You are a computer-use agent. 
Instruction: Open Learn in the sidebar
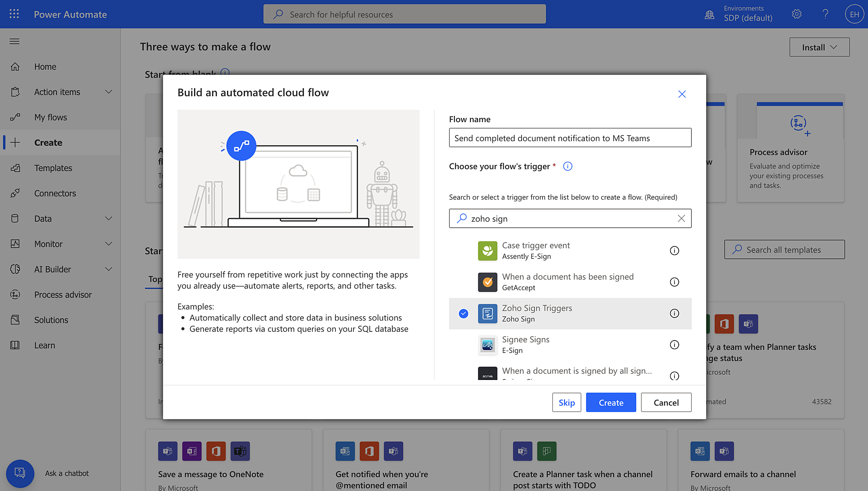coord(60,345)
